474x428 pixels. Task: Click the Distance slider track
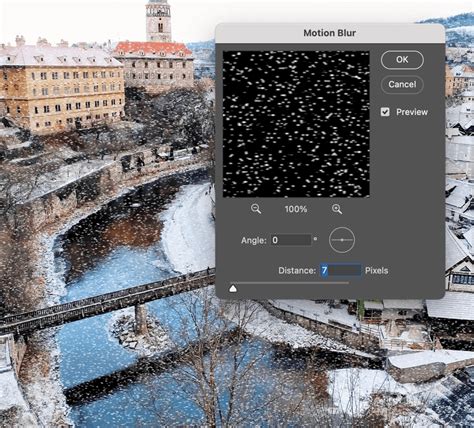coord(289,283)
